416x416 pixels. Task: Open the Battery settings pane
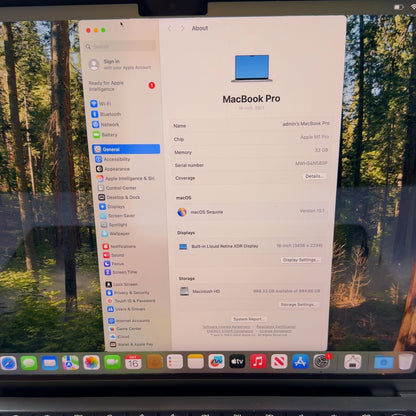point(105,135)
